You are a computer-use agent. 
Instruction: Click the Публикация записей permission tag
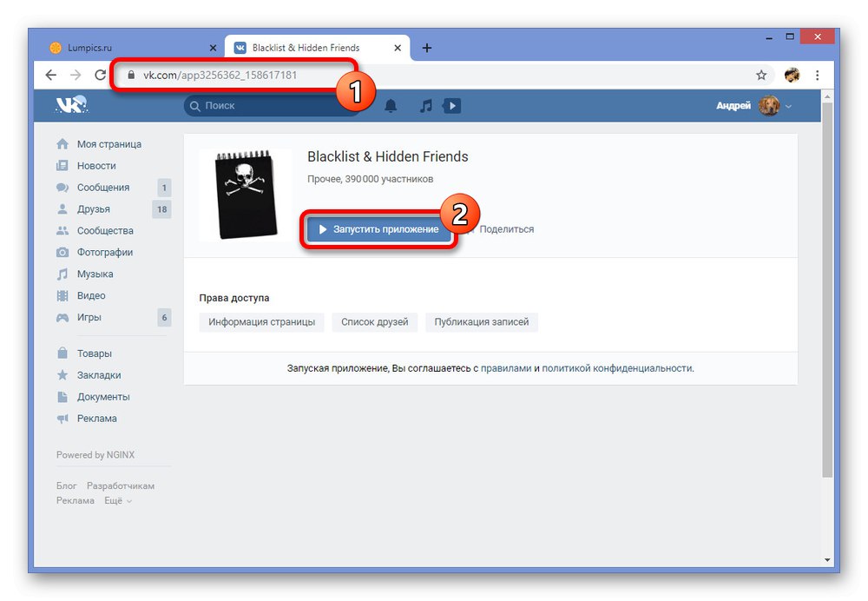pos(482,322)
